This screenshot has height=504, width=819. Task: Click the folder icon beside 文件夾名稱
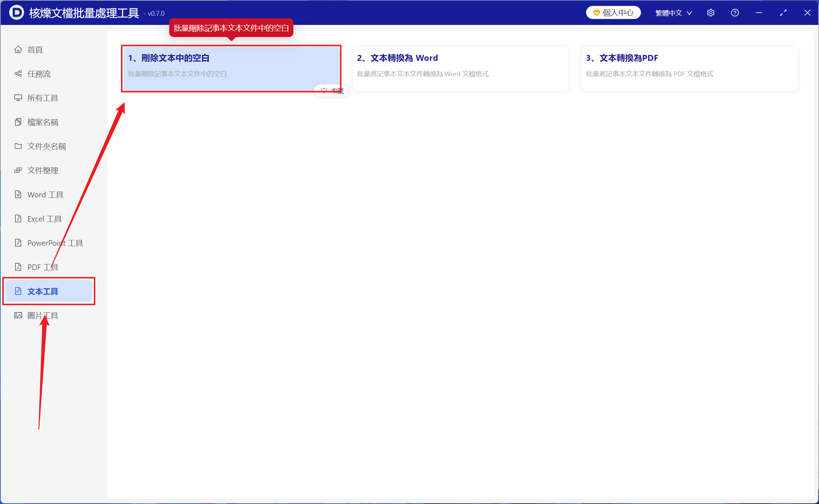(x=18, y=146)
